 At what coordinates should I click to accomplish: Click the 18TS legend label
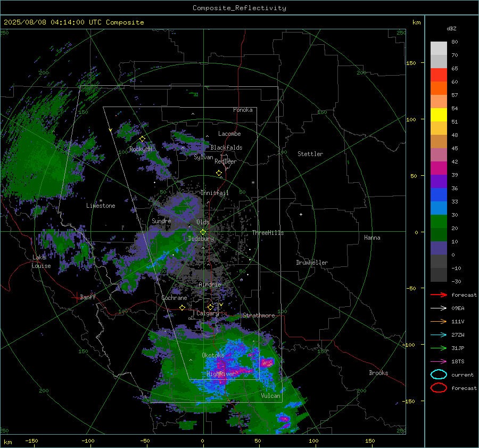tap(458, 362)
